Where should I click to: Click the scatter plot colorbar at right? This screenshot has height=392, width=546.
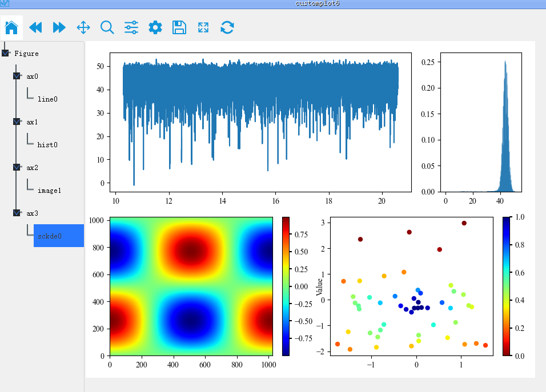(x=506, y=286)
